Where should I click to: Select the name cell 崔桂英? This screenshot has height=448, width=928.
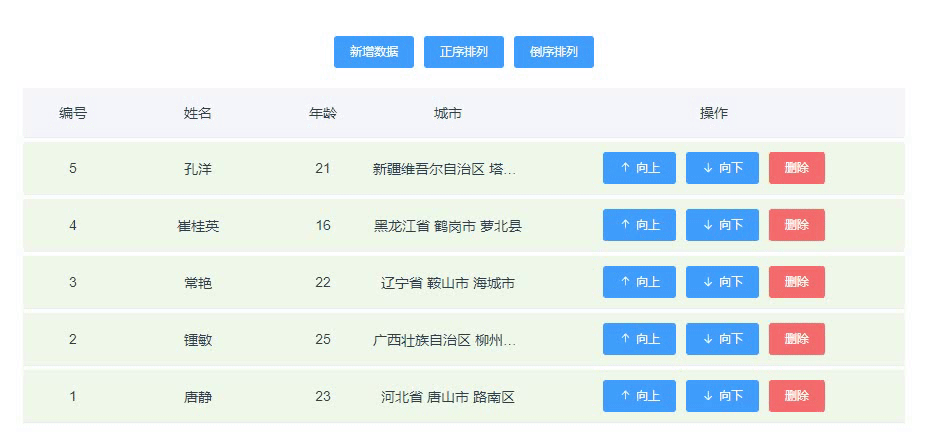point(198,225)
